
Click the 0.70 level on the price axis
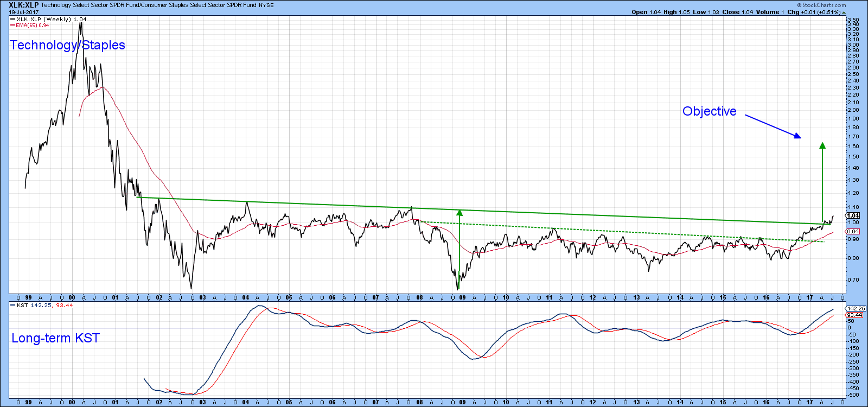click(x=853, y=280)
